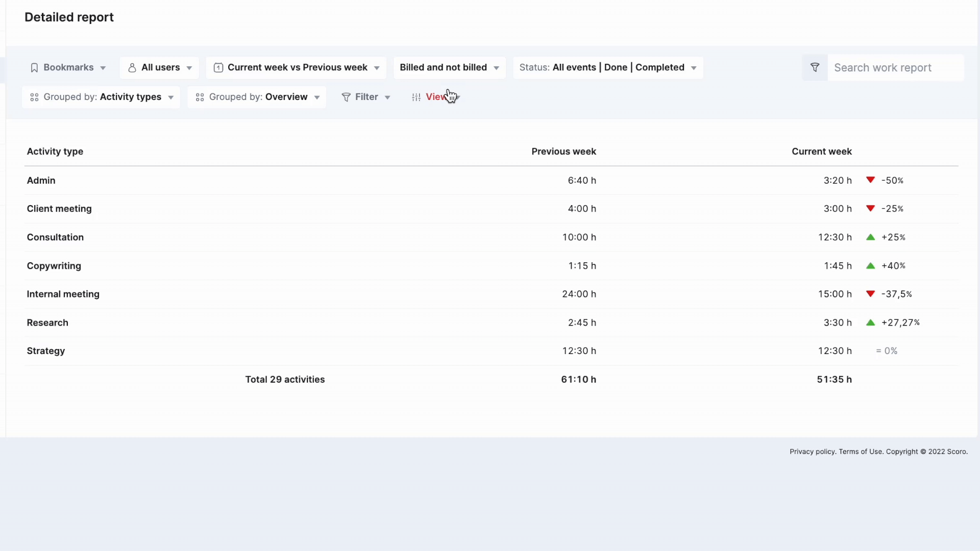Click the sliders icon beside View
Image resolution: width=980 pixels, height=551 pixels.
tap(416, 97)
